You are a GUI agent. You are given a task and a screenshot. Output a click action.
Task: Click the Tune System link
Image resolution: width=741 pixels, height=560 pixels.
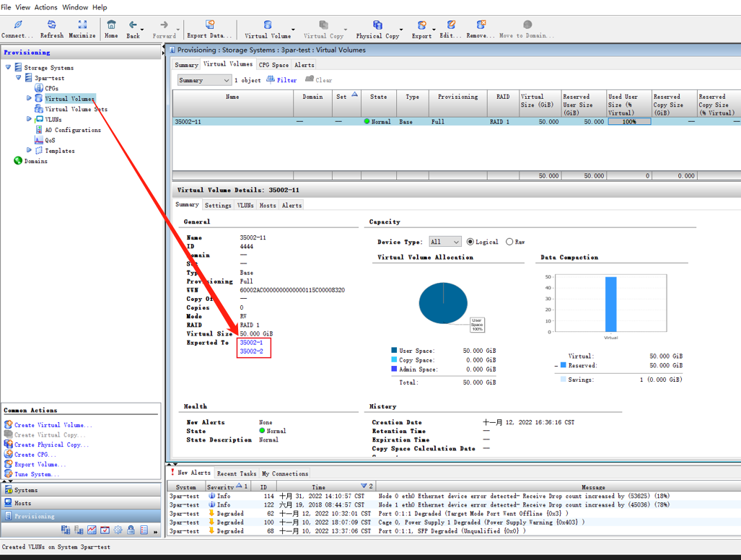[36, 474]
